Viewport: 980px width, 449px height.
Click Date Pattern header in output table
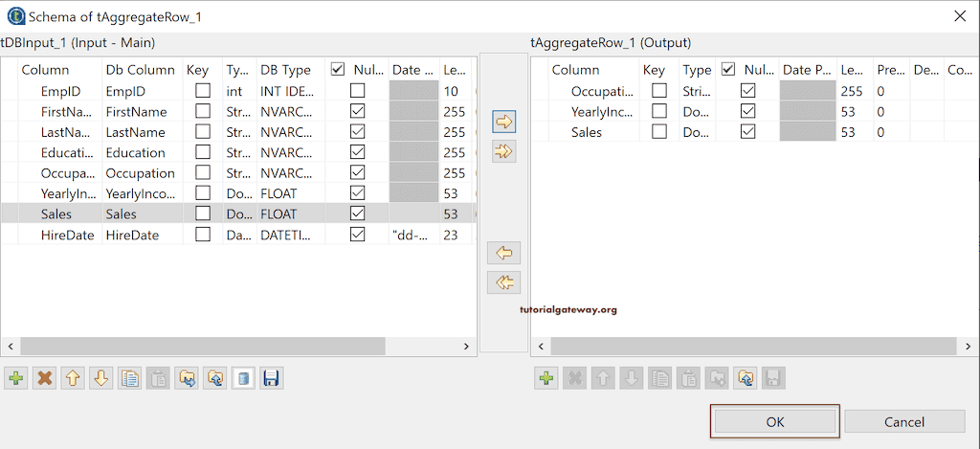808,70
